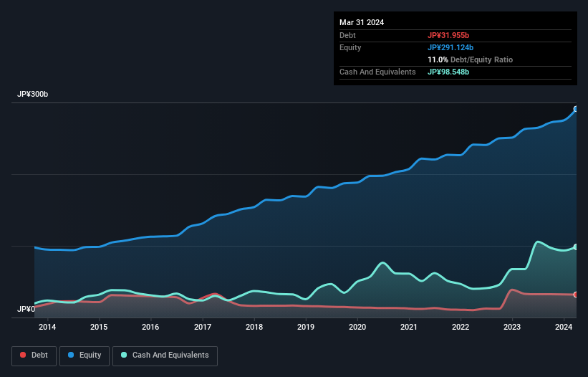Select the red Debt endpoint marker
This screenshot has width=588, height=377.
pyautogui.click(x=575, y=295)
